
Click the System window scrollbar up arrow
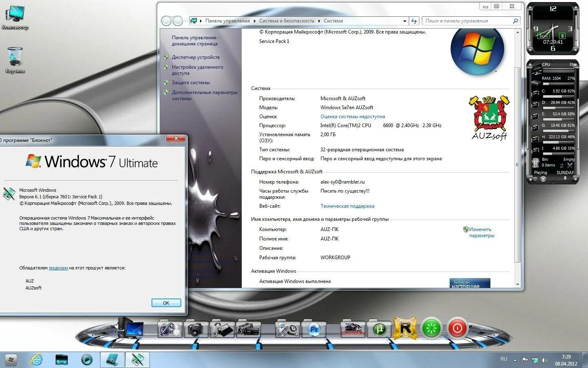coord(518,32)
